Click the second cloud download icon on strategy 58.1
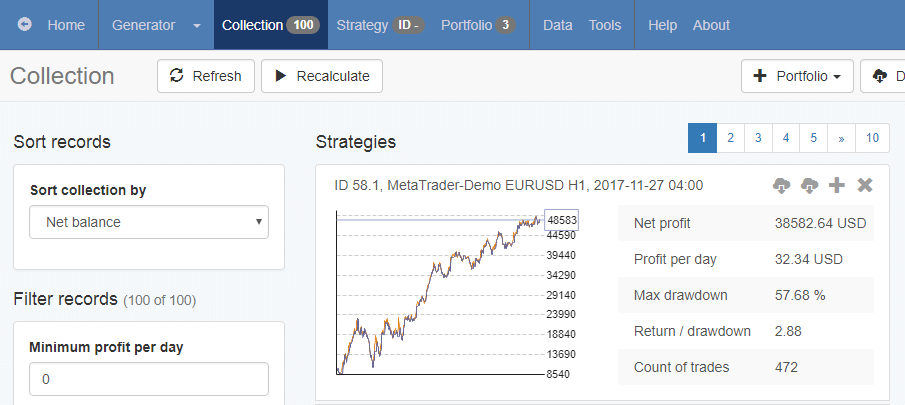Viewport: 905px width, 405px height. 810,185
